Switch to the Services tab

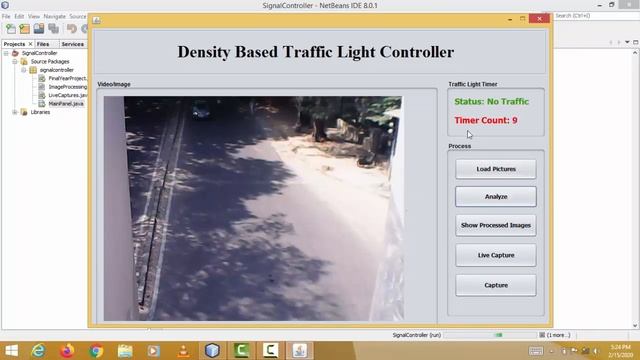73,44
